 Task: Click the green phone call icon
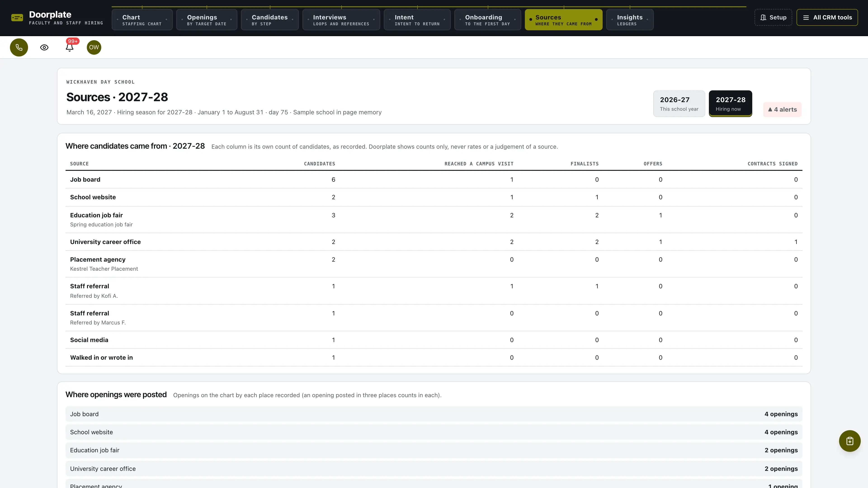tap(19, 47)
